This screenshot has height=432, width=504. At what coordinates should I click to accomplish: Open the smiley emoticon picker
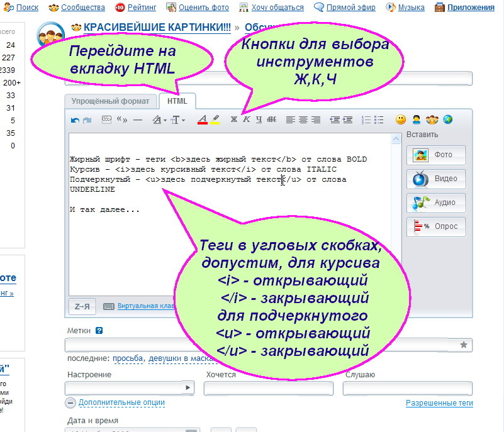click(401, 120)
